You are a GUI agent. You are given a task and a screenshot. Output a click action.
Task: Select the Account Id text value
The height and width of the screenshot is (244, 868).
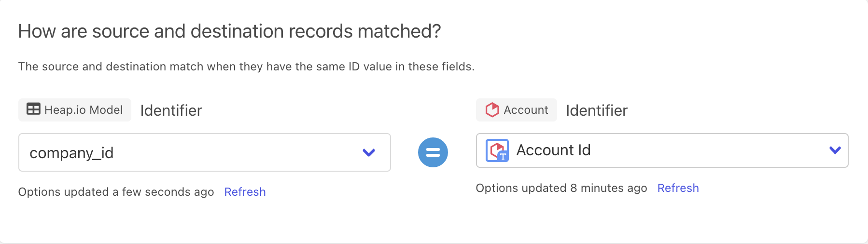[553, 150]
